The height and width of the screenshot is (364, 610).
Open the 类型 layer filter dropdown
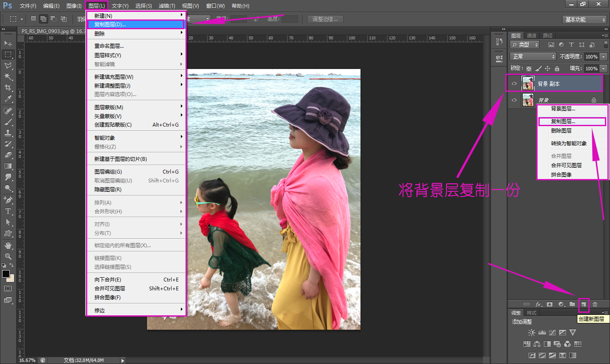pos(524,44)
